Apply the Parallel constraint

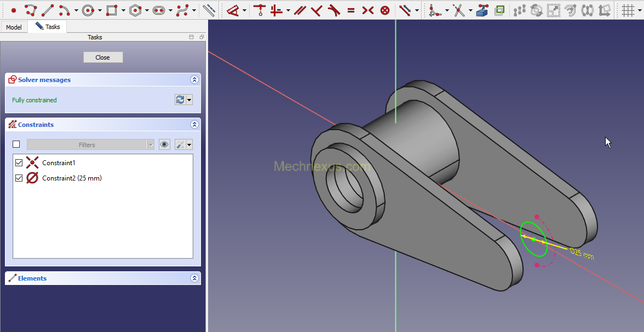click(x=299, y=10)
